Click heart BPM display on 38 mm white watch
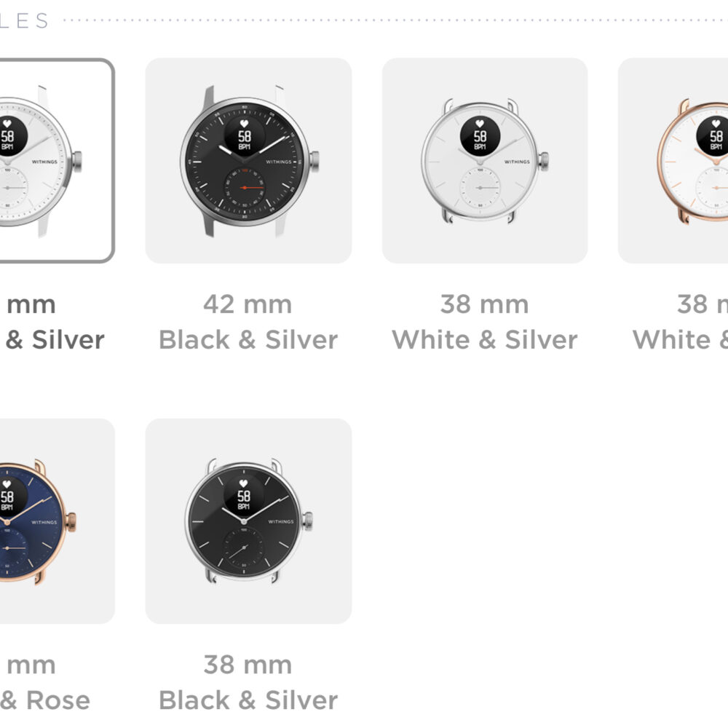728x728 pixels. [480, 135]
